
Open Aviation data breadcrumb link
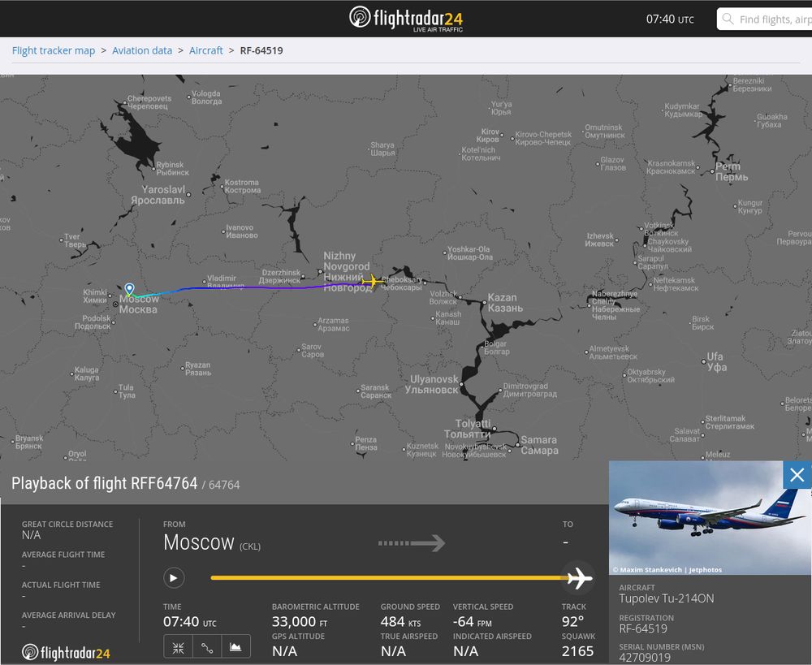pos(142,50)
